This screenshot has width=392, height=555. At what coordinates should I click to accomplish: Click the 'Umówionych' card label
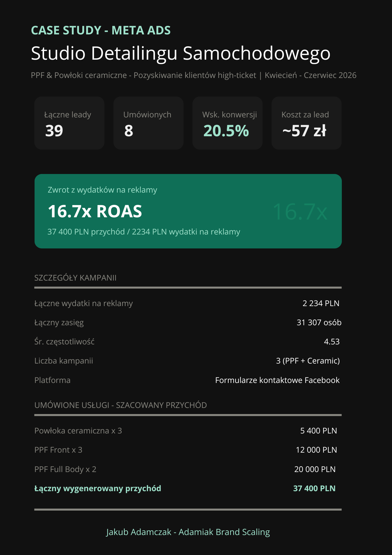pos(147,115)
